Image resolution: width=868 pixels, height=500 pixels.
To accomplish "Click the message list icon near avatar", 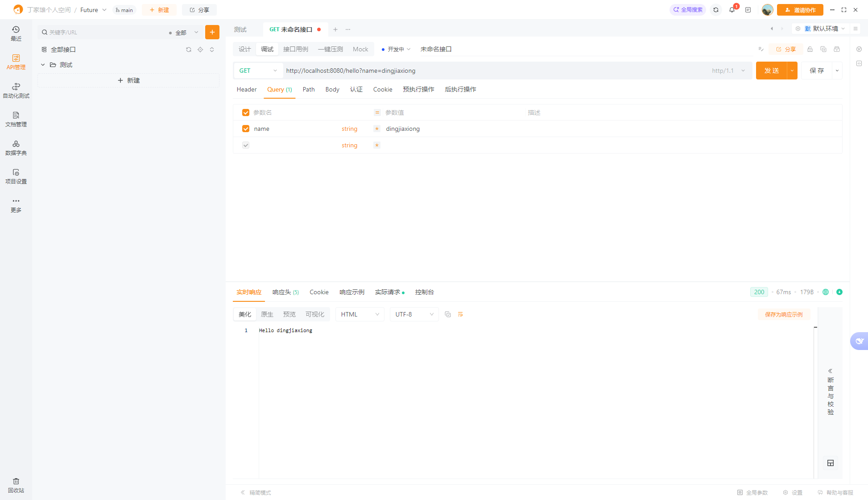I will coord(748,10).
